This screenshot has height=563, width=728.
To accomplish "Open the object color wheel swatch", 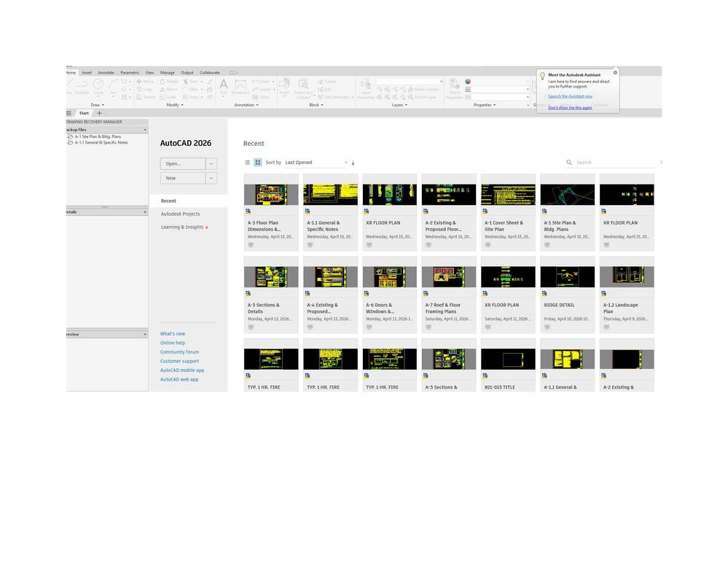I will [x=468, y=81].
